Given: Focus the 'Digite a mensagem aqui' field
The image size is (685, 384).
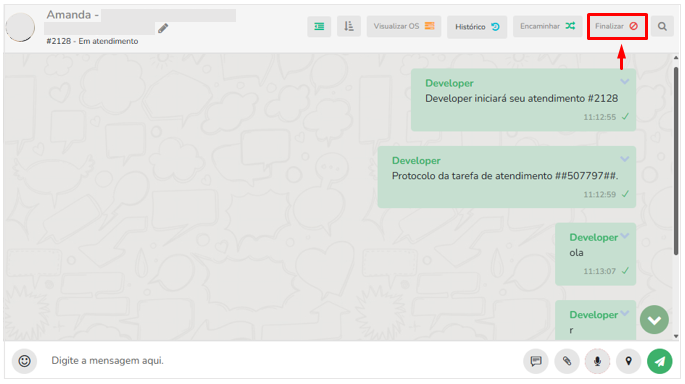Looking at the screenshot, I should click(x=280, y=361).
